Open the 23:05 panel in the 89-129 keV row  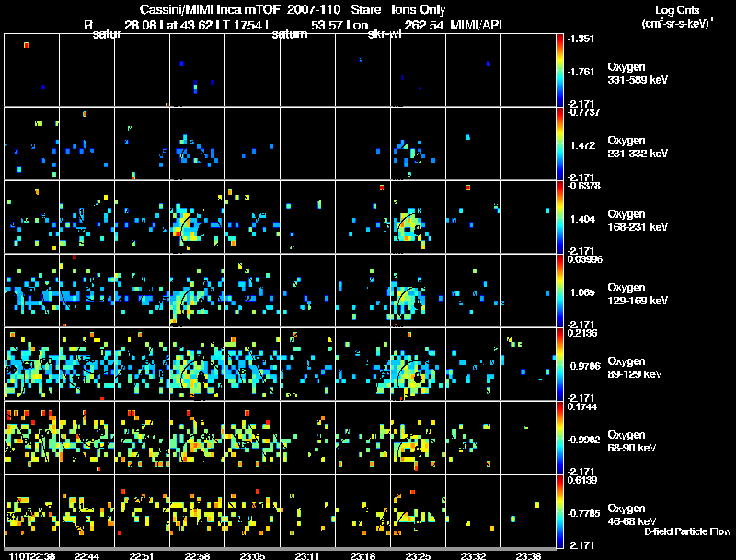[x=252, y=364]
